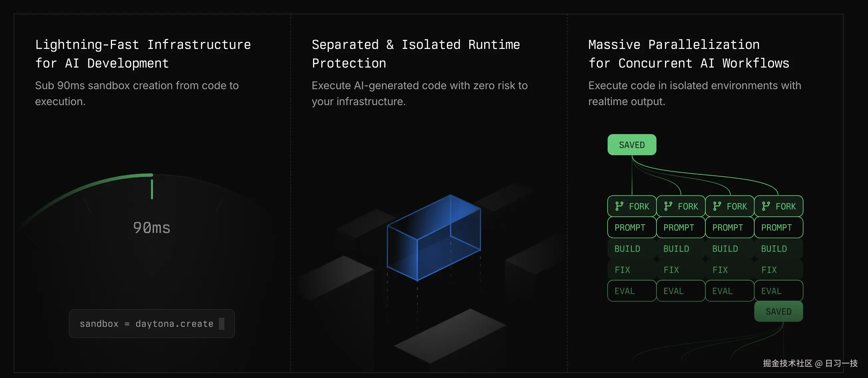Select the top SAVED node
868x378 pixels.
coord(632,145)
